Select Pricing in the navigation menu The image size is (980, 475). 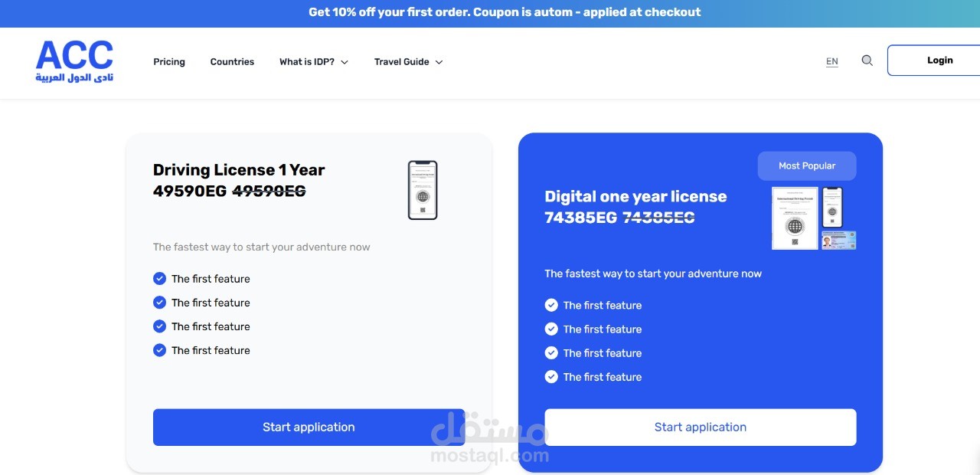168,61
